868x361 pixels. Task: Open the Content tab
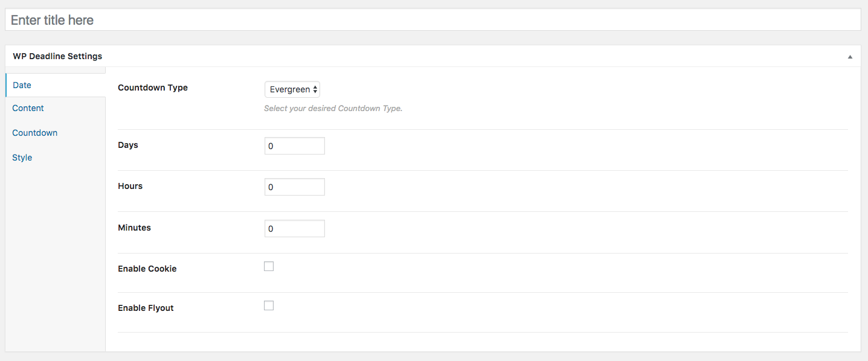click(x=28, y=108)
